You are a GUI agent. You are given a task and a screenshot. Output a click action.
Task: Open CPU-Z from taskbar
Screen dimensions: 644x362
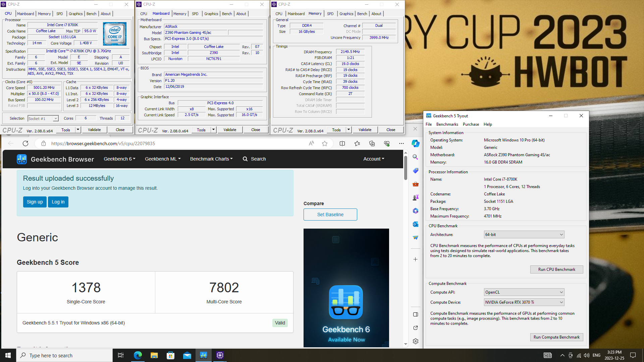pyautogui.click(x=220, y=355)
